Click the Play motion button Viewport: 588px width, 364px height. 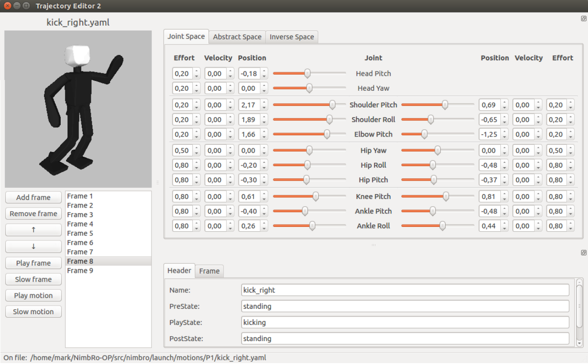click(x=33, y=295)
